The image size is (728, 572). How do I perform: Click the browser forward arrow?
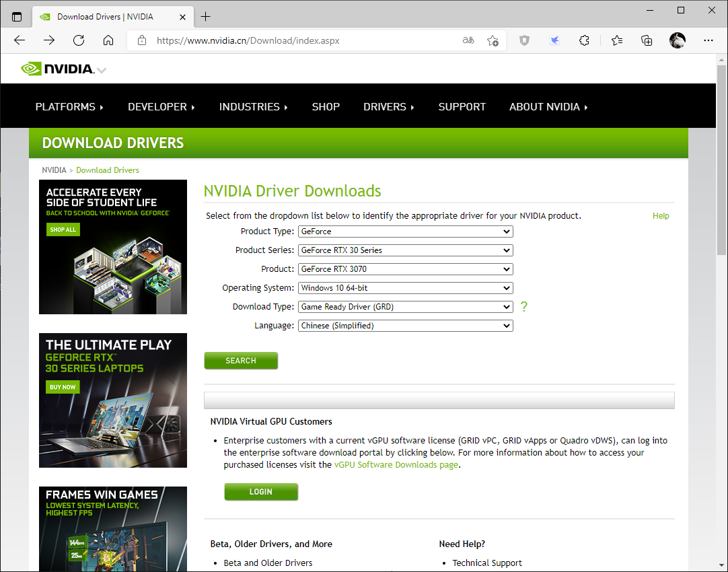48,40
